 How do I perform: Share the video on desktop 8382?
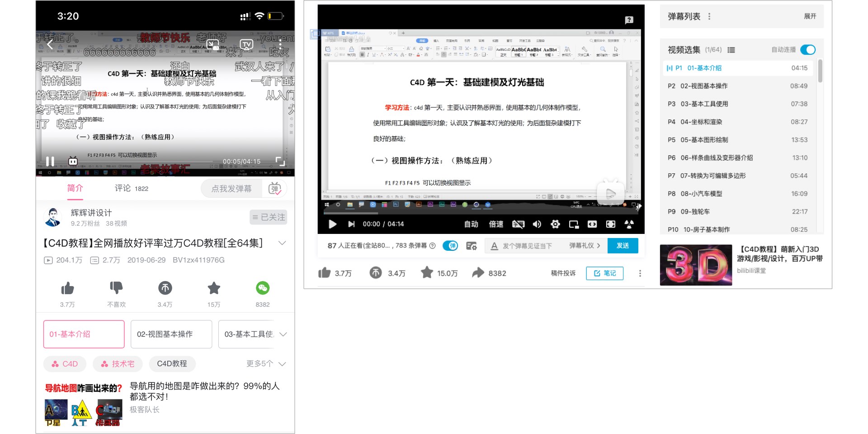click(489, 273)
